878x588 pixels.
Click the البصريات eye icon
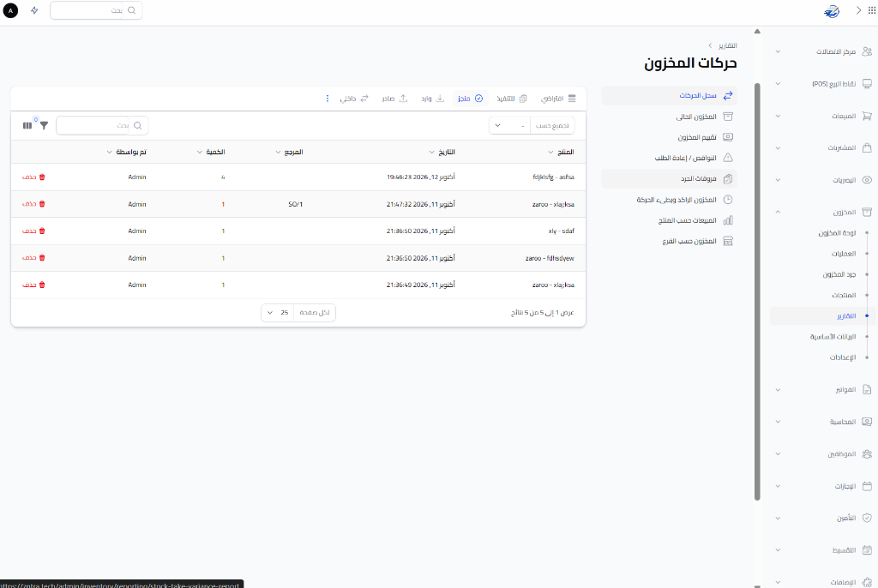point(867,180)
